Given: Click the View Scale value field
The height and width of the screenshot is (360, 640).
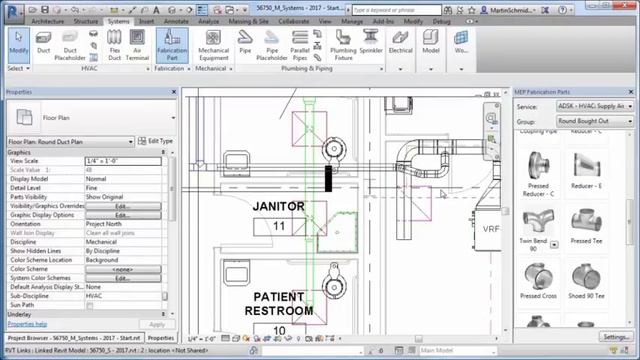Looking at the screenshot, I should pos(123,161).
